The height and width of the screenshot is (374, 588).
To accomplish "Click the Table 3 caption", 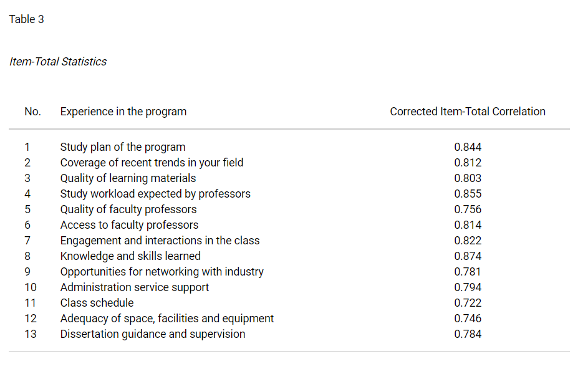I will click(27, 19).
